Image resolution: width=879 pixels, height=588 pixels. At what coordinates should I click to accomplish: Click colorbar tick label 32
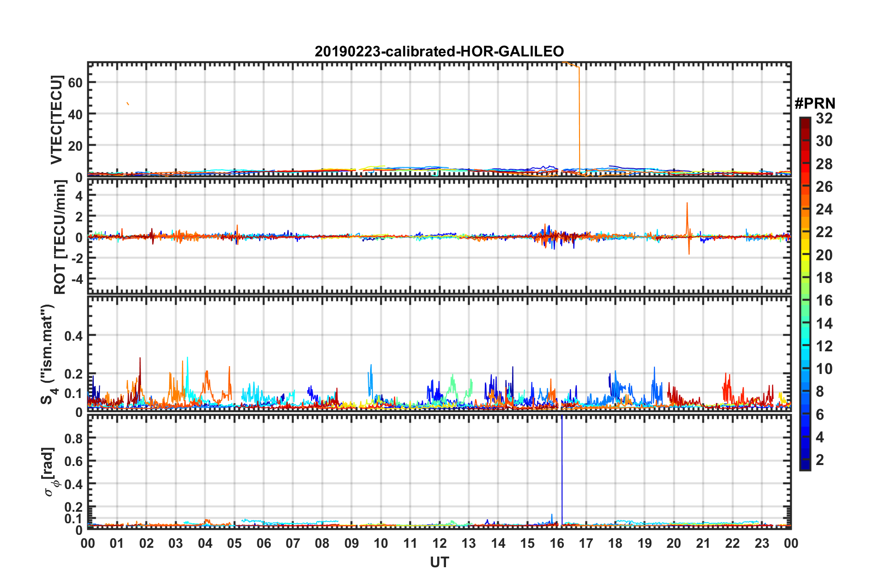point(824,119)
